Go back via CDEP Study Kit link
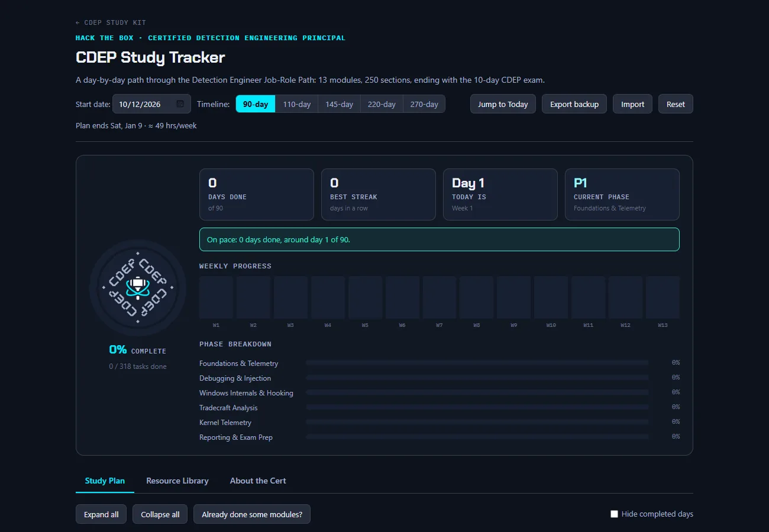This screenshot has height=532, width=769. coord(111,22)
